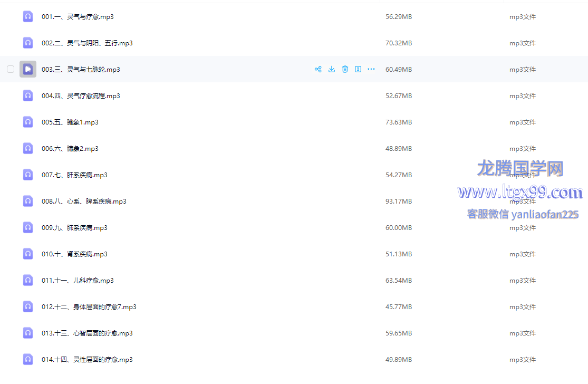Click headphone icon of file 001

pyautogui.click(x=28, y=16)
